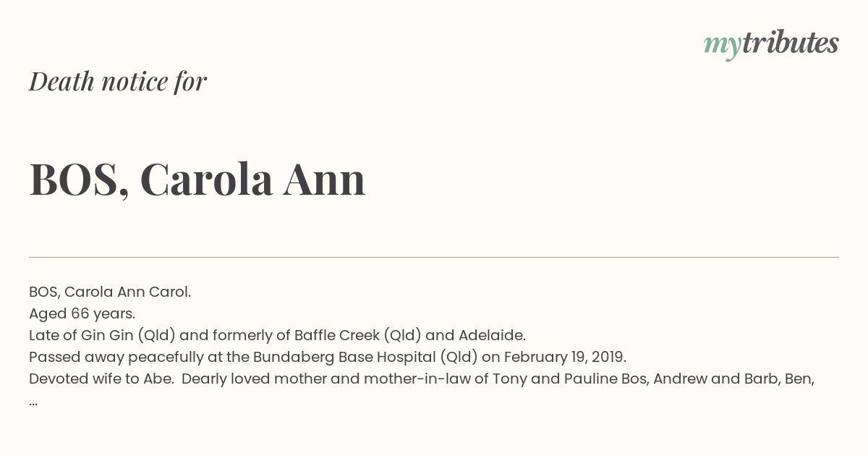Viewport: 868px width, 456px height.
Task: Click the "Death notice for" subtitle
Action: click(x=118, y=81)
